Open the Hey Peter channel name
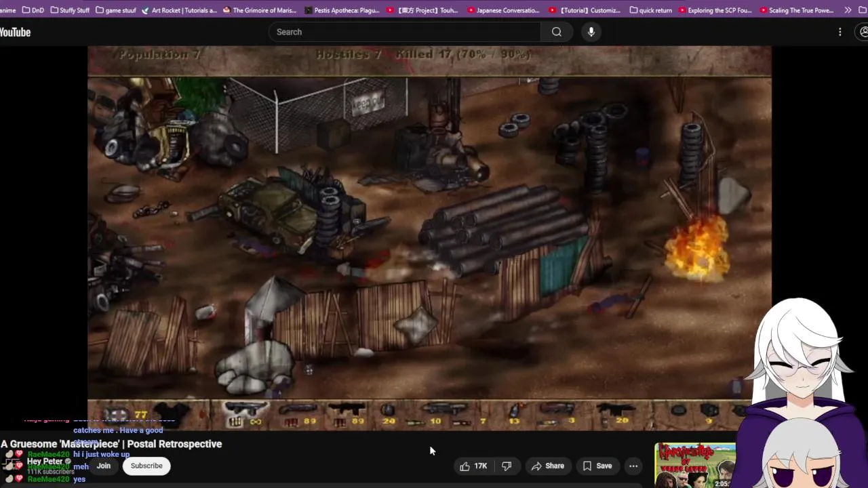This screenshot has width=868, height=488. tap(45, 461)
